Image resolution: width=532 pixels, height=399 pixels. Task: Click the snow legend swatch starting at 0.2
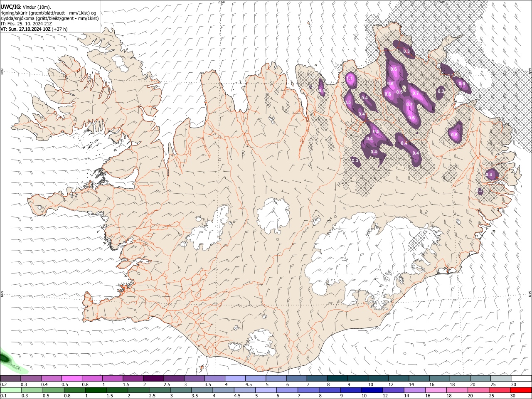coord(10,378)
